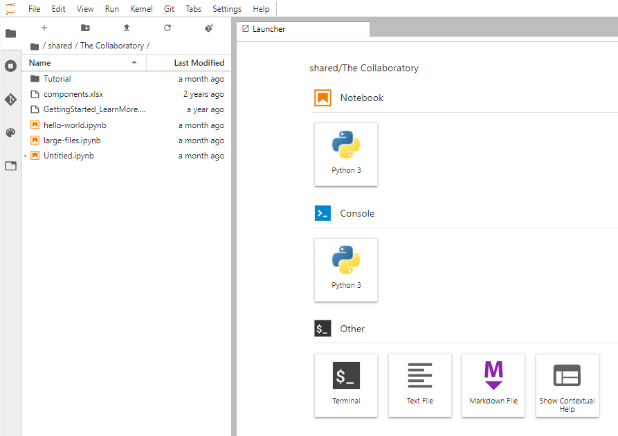Show running terminals and kernels panel
Image resolution: width=618 pixels, height=436 pixels.
point(10,66)
